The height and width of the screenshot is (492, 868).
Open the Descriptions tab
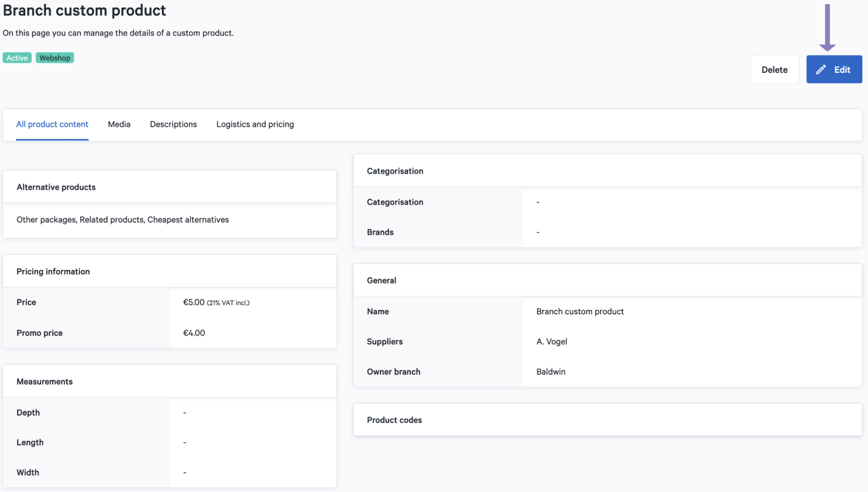(x=173, y=124)
